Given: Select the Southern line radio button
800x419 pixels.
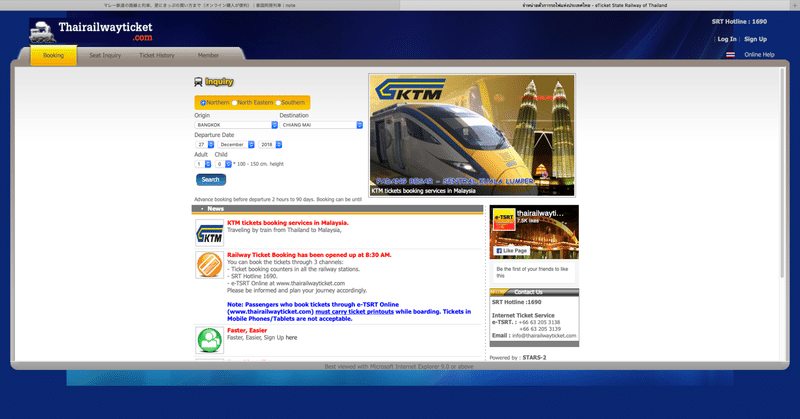Looking at the screenshot, I should 278,103.
